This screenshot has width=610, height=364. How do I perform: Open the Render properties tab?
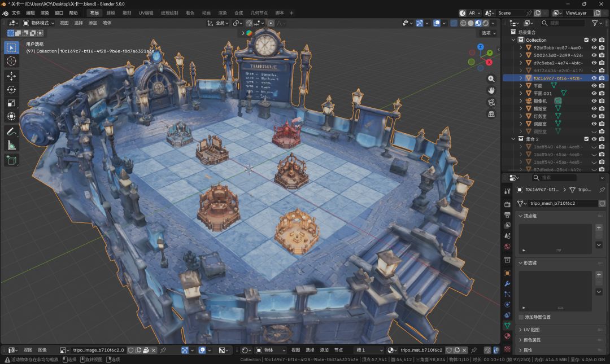click(507, 204)
